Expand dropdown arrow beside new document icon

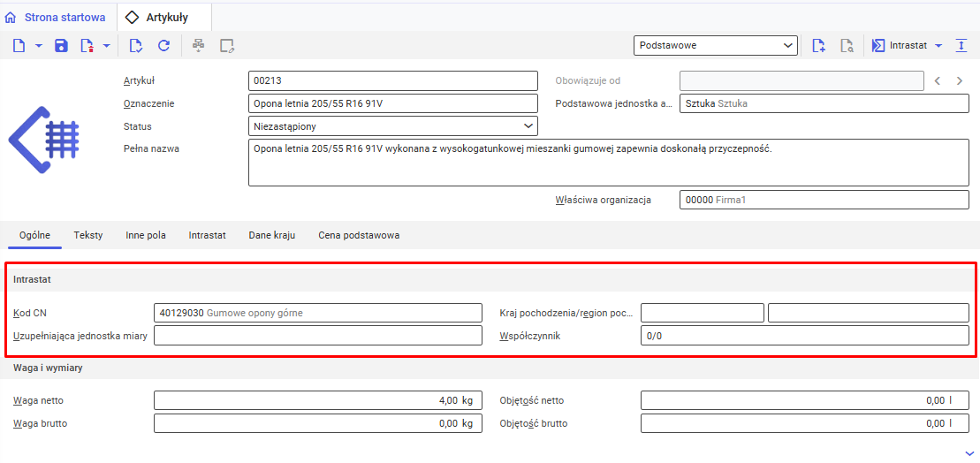tap(39, 46)
